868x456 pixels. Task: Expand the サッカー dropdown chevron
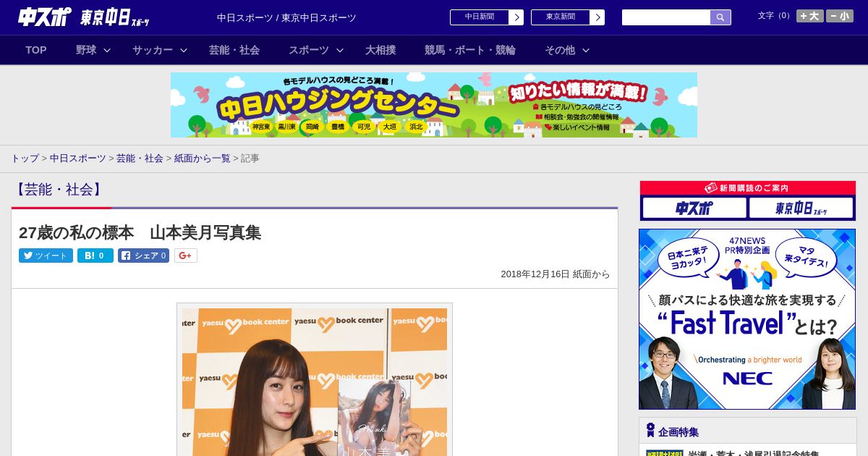[x=184, y=50]
